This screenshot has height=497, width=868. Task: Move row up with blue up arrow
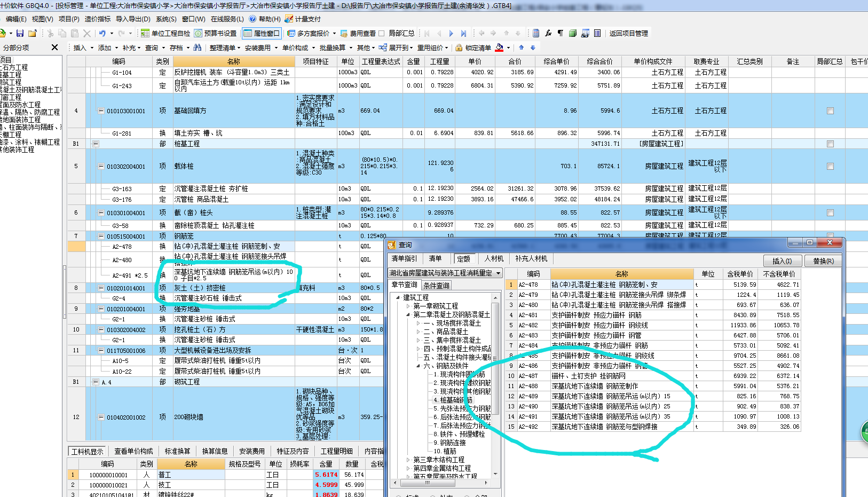tap(522, 48)
